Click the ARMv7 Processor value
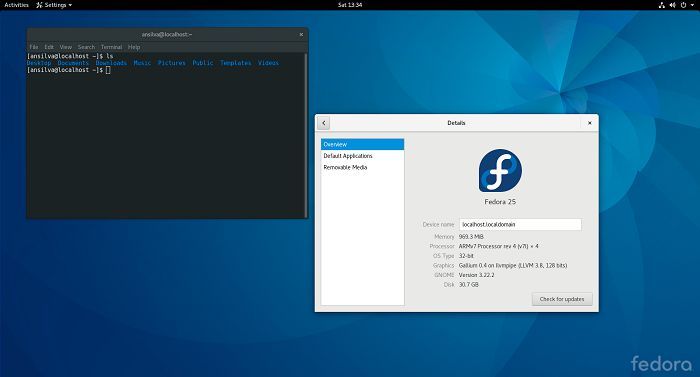700x377 pixels. pos(499,246)
